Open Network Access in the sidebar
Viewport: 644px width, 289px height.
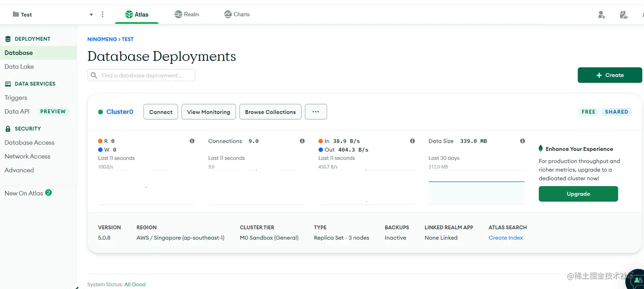point(27,156)
